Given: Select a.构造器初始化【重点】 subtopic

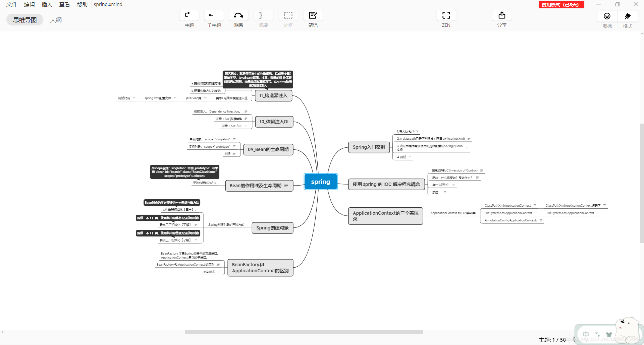Looking at the screenshot, I should 179,210.
